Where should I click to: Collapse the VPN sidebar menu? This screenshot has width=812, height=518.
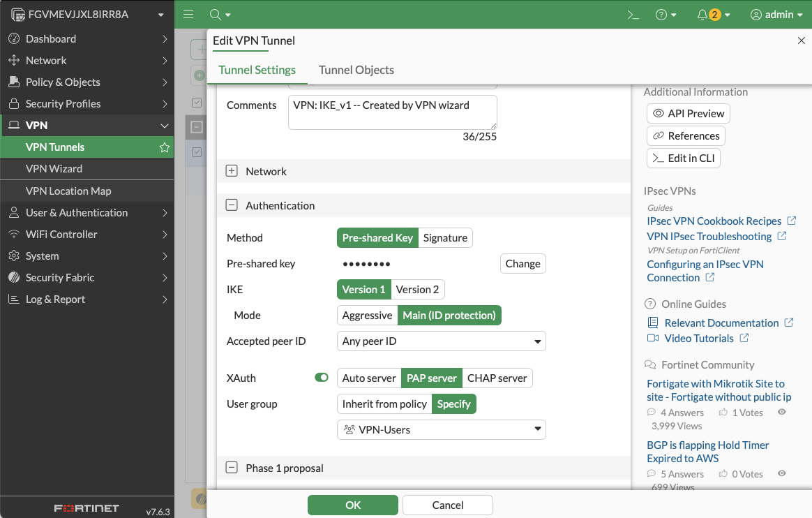click(x=87, y=126)
